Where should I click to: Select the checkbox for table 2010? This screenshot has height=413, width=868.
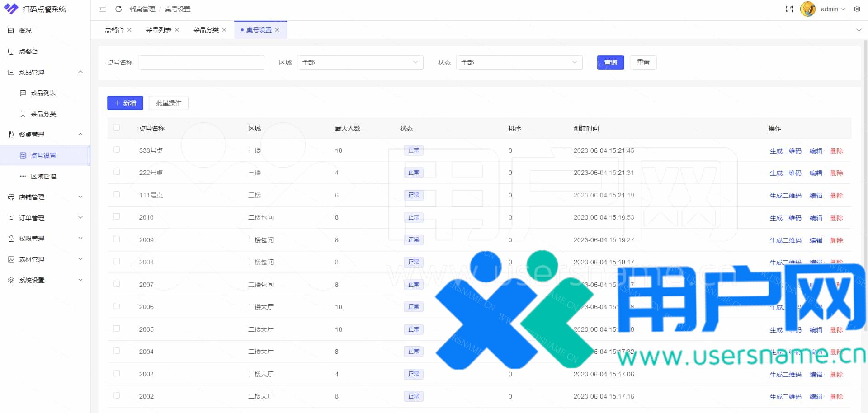(117, 217)
